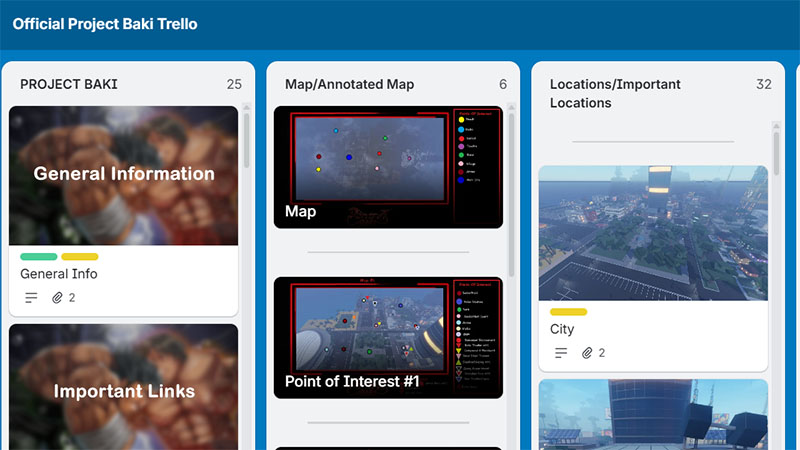Click the Locations list scrollbar
The image size is (800, 450).
tap(776, 153)
